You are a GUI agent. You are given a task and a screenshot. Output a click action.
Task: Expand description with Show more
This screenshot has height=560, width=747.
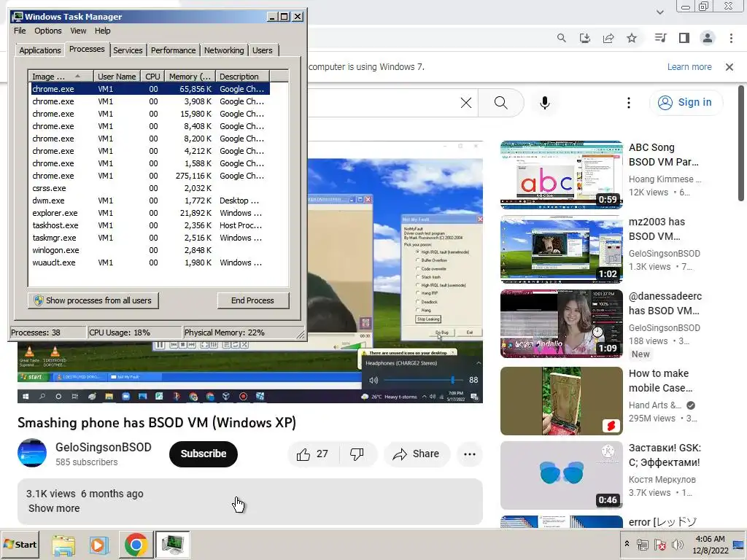pos(54,508)
